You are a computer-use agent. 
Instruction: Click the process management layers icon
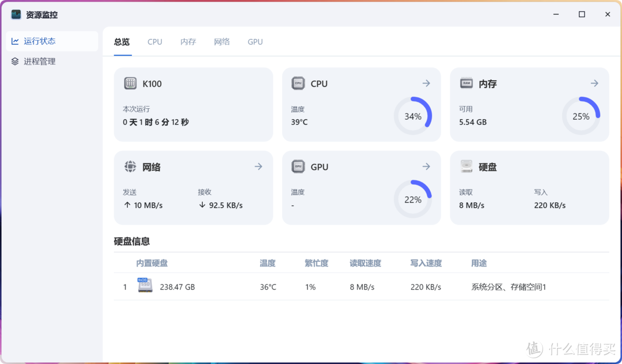15,61
